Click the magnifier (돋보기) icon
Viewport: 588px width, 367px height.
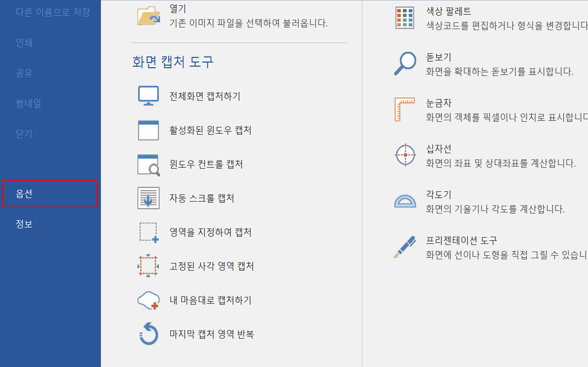pos(405,64)
